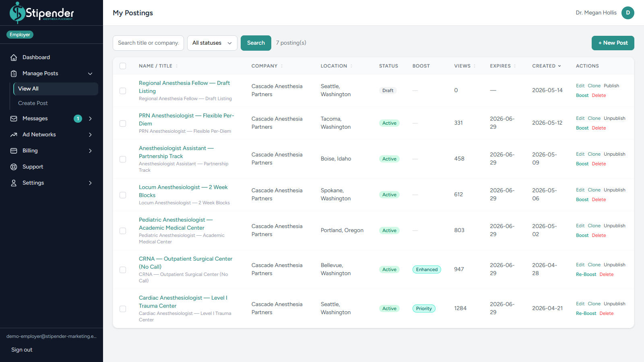Image resolution: width=644 pixels, height=362 pixels.
Task: Edit the Pediatric Anesthesiologist posting
Action: (x=580, y=226)
